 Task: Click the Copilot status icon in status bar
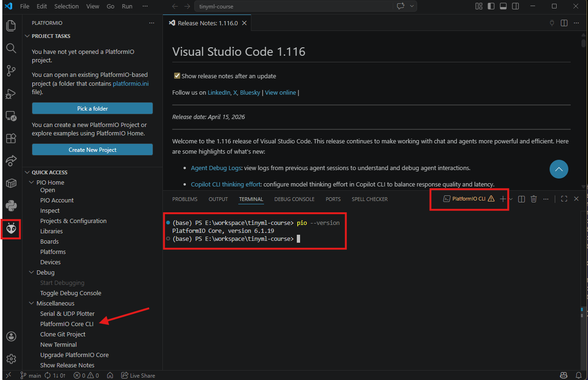pos(564,375)
